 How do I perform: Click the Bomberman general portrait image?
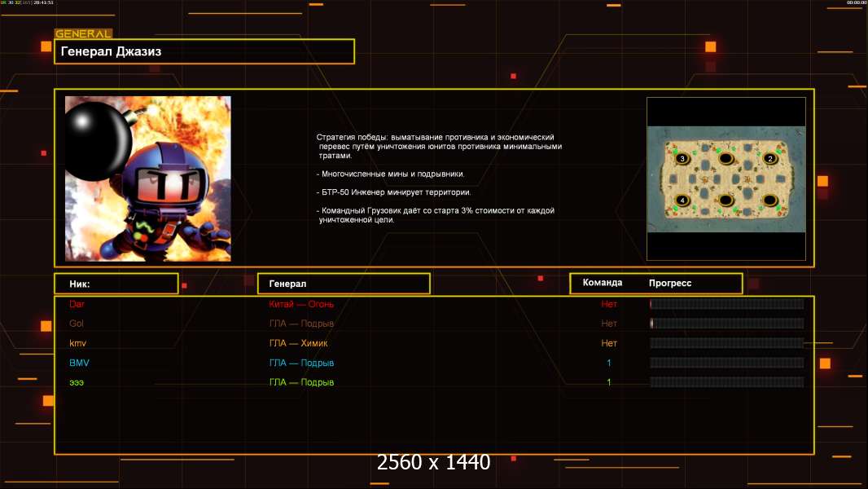pos(148,178)
